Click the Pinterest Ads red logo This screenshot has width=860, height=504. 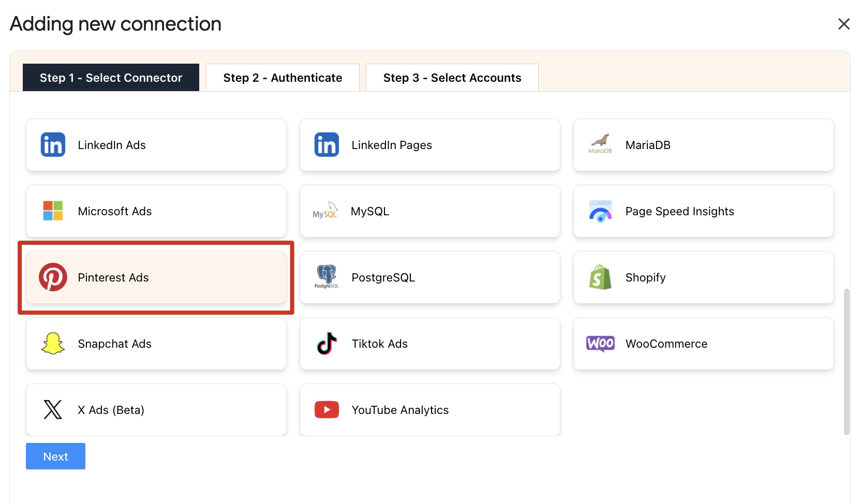point(53,277)
